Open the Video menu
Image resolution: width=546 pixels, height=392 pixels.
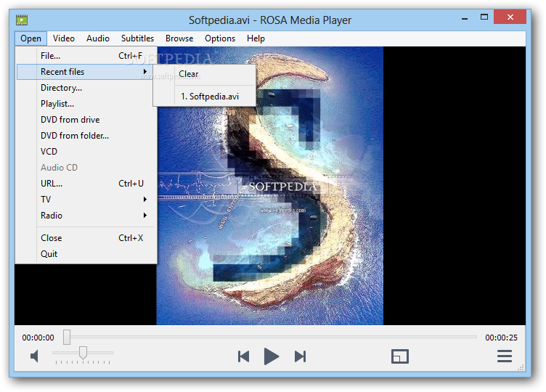64,38
